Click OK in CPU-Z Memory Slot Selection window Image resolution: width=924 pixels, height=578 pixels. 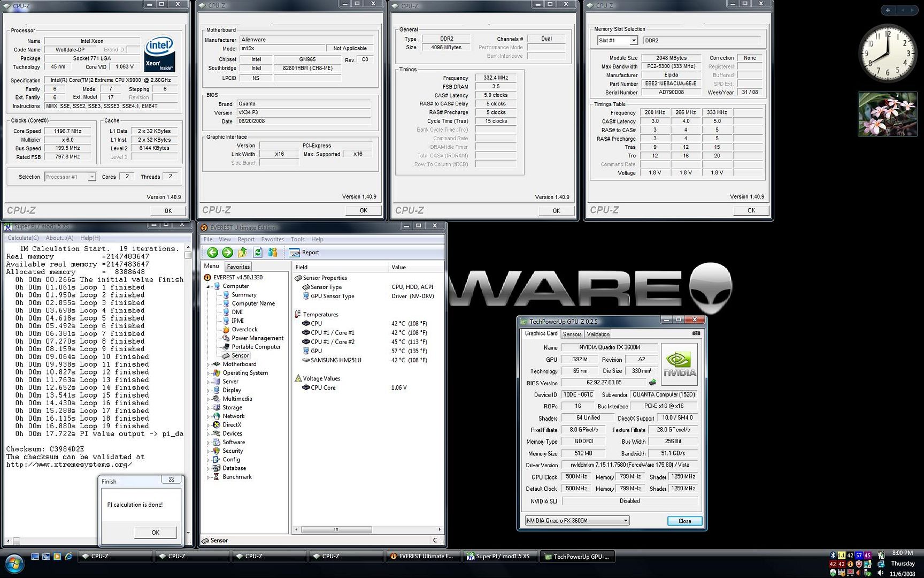pyautogui.click(x=751, y=210)
